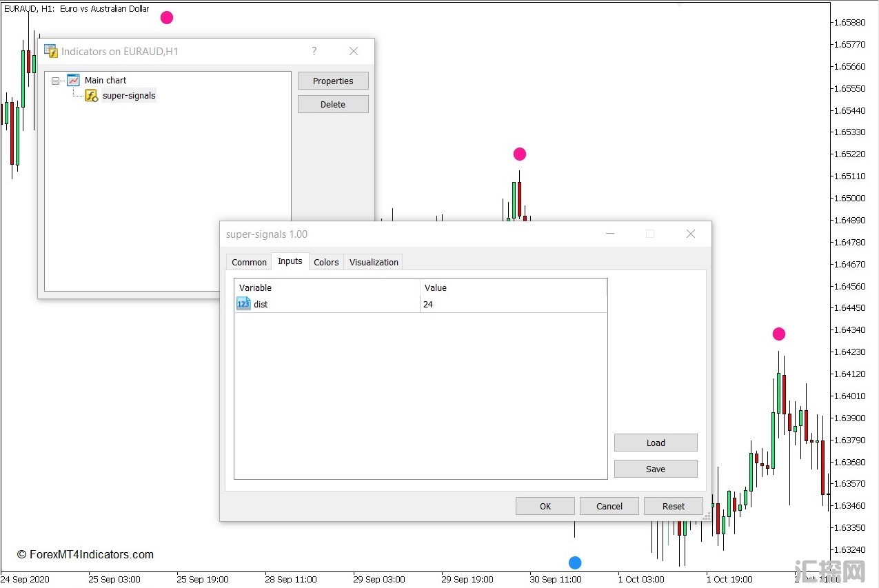This screenshot has height=588, width=879.
Task: Click Load to import input settings
Action: point(655,443)
